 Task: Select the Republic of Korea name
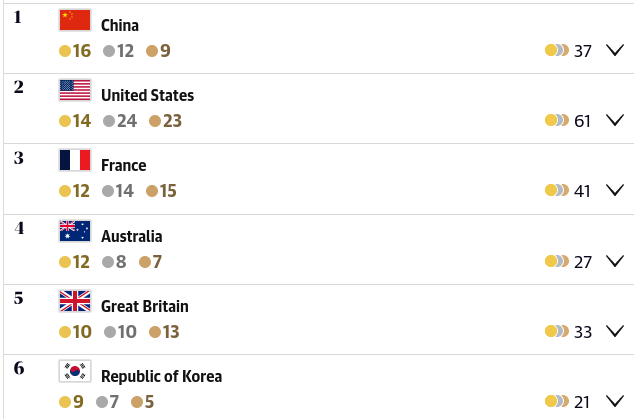coord(161,376)
